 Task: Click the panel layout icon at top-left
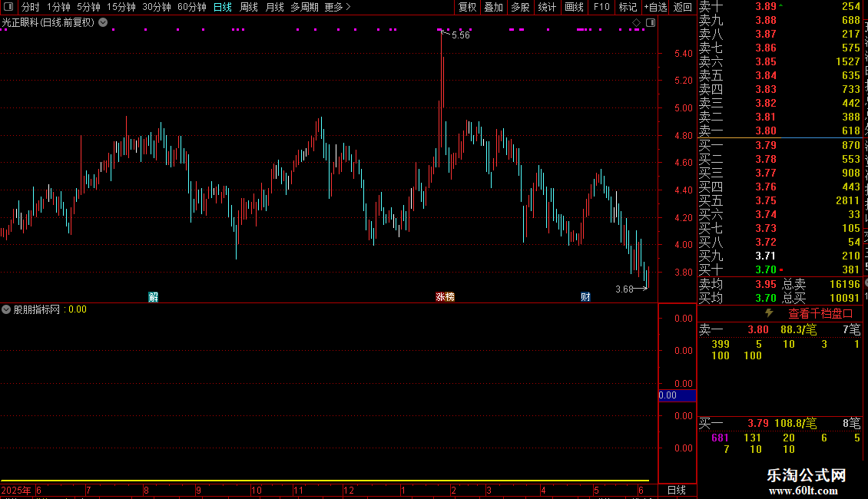[x=8, y=7]
